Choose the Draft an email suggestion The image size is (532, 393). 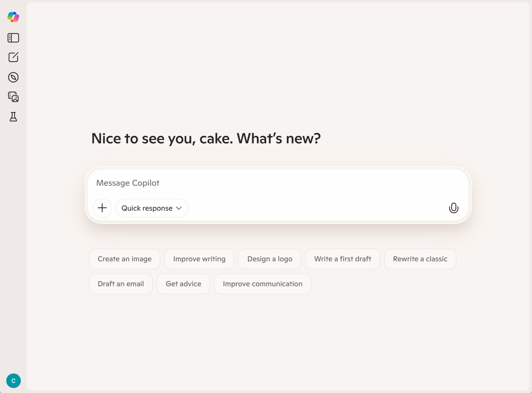(x=121, y=284)
